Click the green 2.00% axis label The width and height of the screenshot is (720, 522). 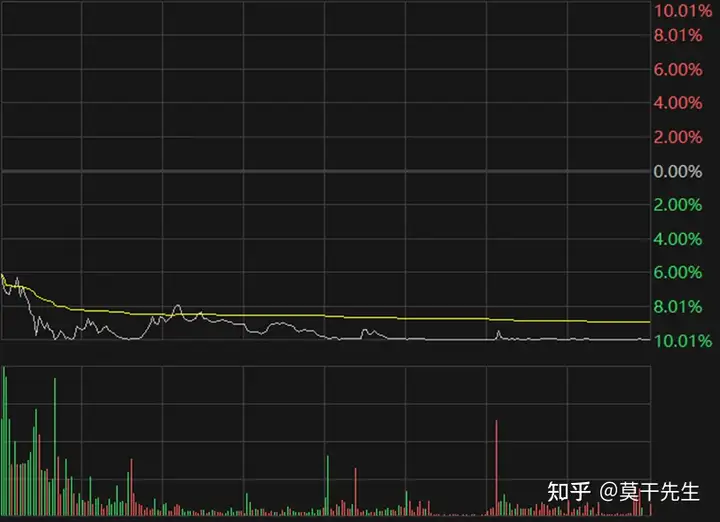[678, 205]
